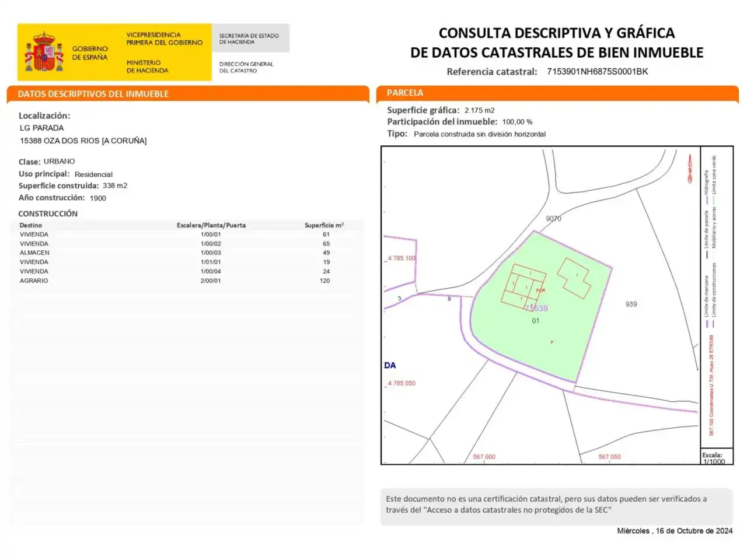Click the 'GOBIERNO DE ESPAÑA' logo text
Viewport: 747px width, 560px height.
tap(90, 53)
